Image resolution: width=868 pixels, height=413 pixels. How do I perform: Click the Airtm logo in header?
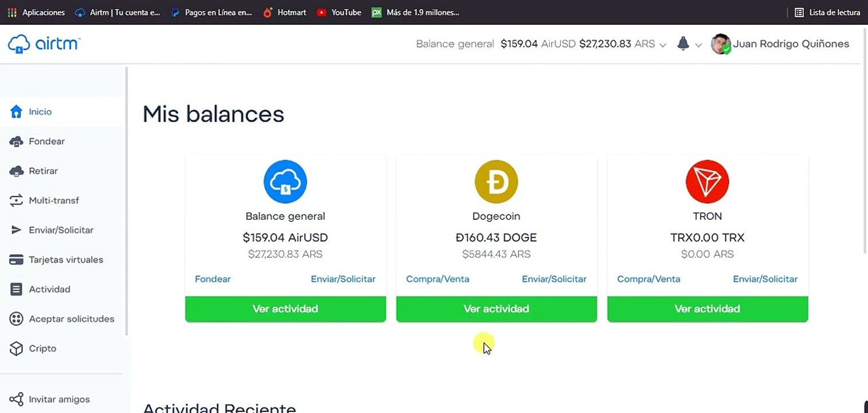(44, 44)
